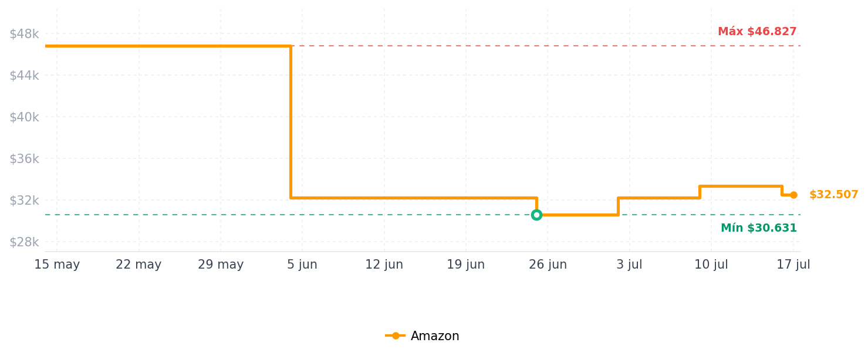Image resolution: width=868 pixels, height=356 pixels.
Task: Toggle the Amazon series in the legend
Action: [x=422, y=336]
